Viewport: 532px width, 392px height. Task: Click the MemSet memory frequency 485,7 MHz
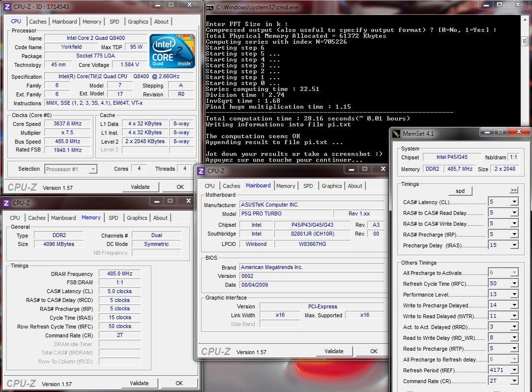point(460,169)
